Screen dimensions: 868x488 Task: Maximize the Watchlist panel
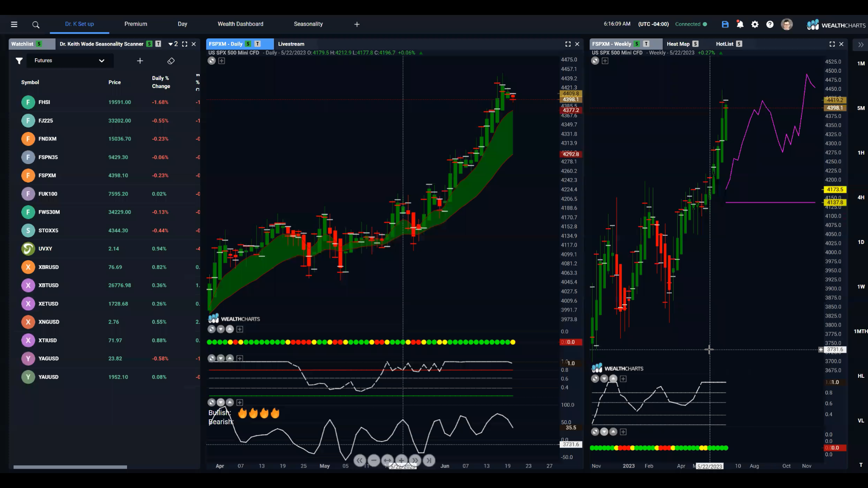tap(184, 44)
